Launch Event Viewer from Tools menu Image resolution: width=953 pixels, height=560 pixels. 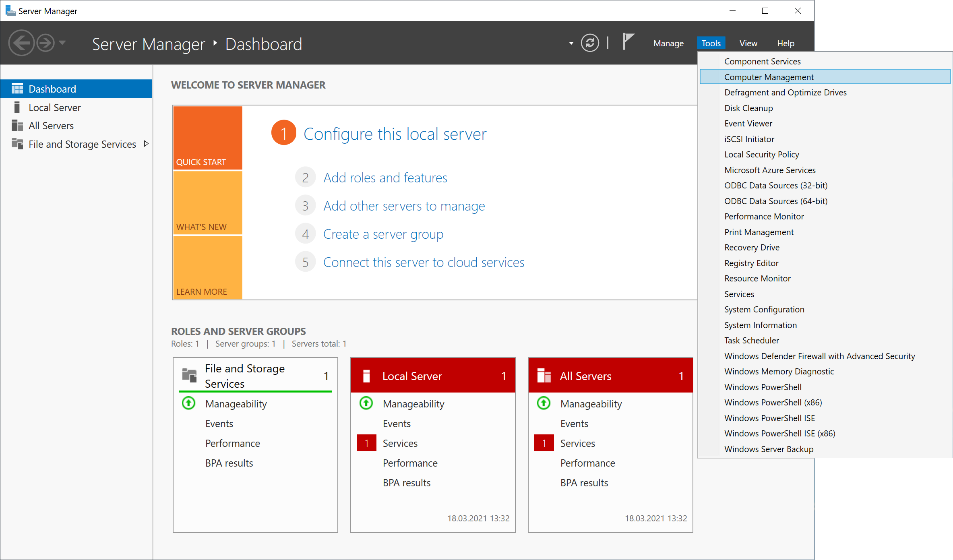(825, 123)
